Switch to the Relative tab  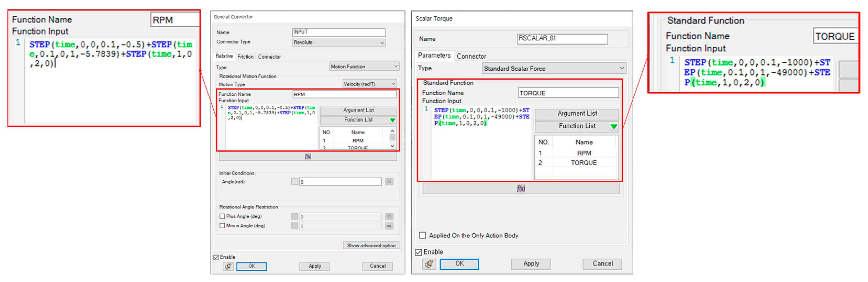point(224,56)
